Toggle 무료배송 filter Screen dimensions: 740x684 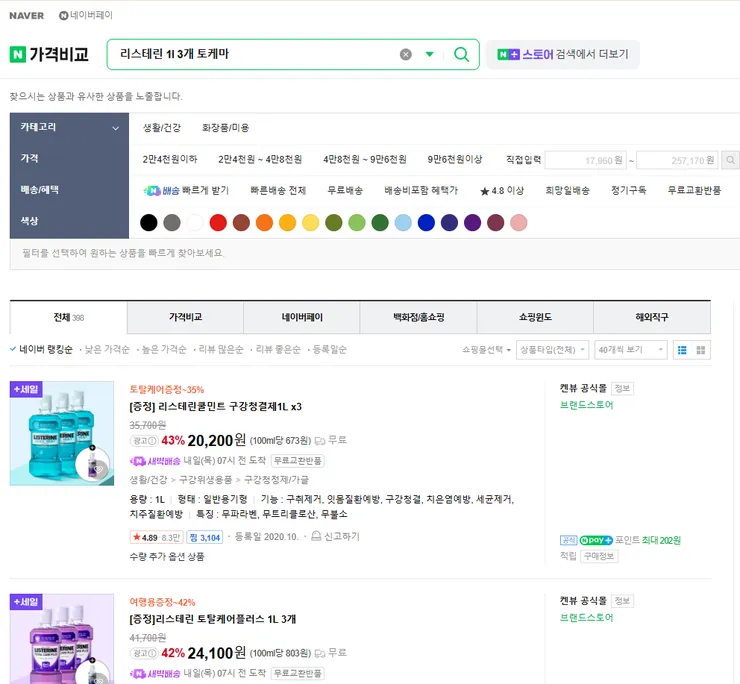(x=345, y=191)
